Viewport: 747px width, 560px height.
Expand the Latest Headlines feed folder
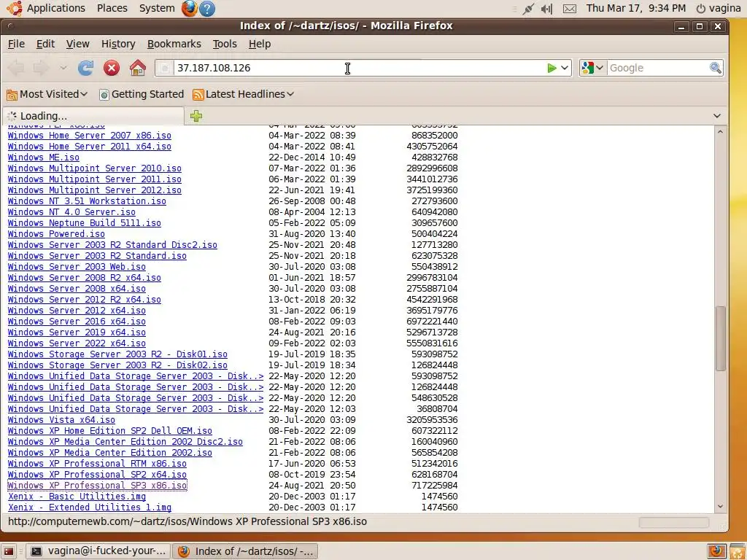click(244, 94)
